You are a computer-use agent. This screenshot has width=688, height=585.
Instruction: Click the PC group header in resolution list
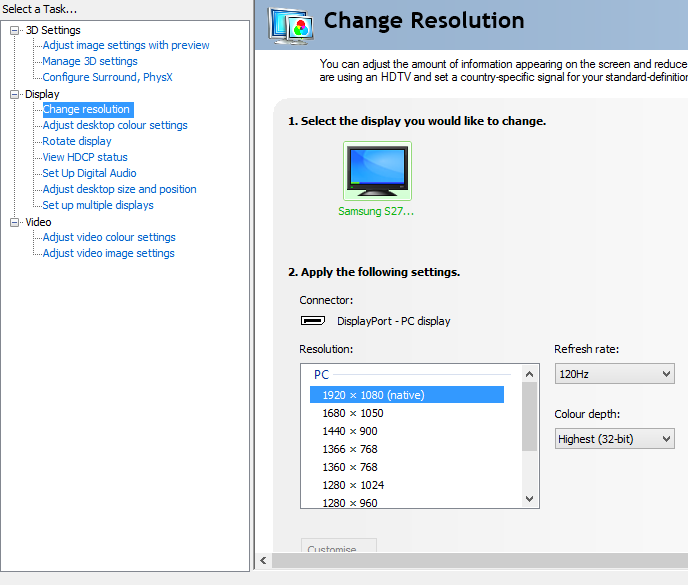point(321,375)
